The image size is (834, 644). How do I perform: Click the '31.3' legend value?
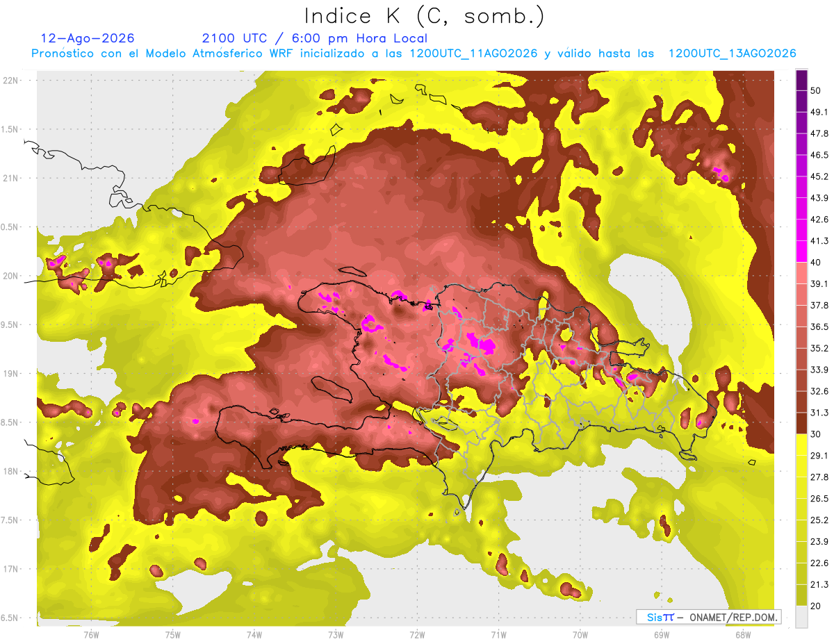[x=819, y=413]
